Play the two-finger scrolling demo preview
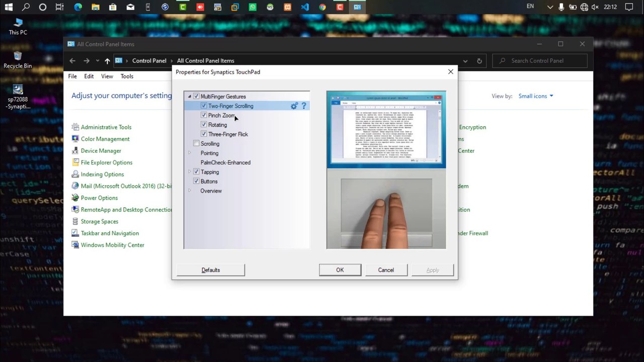This screenshot has height=362, width=644. 386,170
